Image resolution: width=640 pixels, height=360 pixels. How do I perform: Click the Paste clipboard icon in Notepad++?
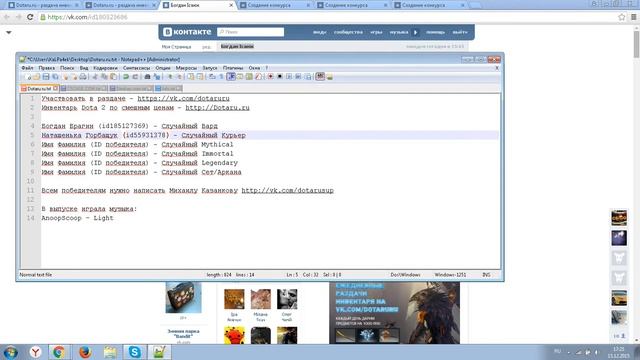coord(113,77)
